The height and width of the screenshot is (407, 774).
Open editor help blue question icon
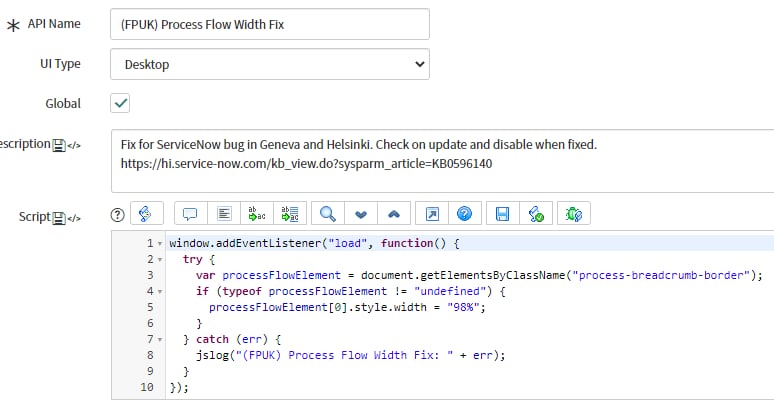click(464, 214)
